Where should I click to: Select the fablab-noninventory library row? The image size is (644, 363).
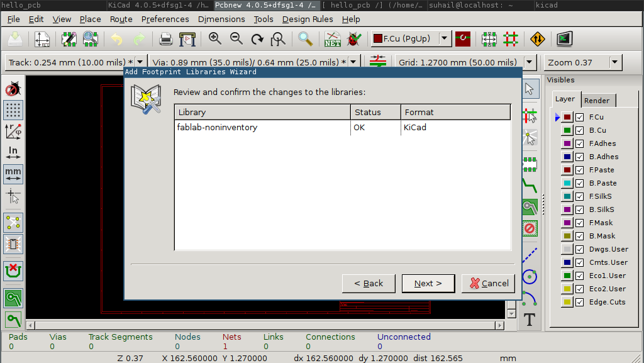point(343,127)
